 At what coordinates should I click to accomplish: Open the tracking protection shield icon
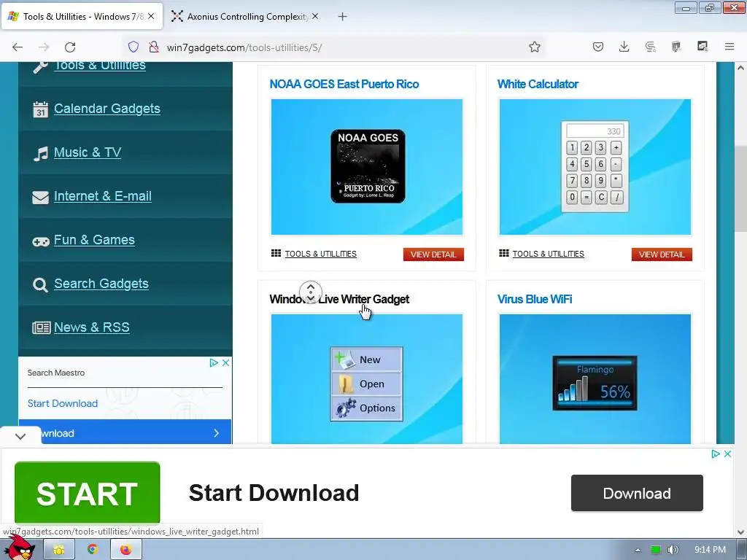point(133,47)
